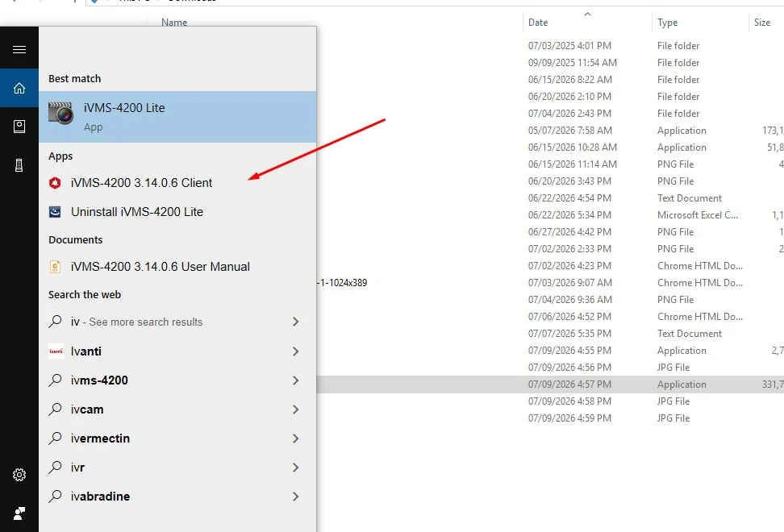Screen dimensions: 784x532
Task: Select Text Document dated 07/07/2026 5:35 PM
Action: click(x=550, y=333)
